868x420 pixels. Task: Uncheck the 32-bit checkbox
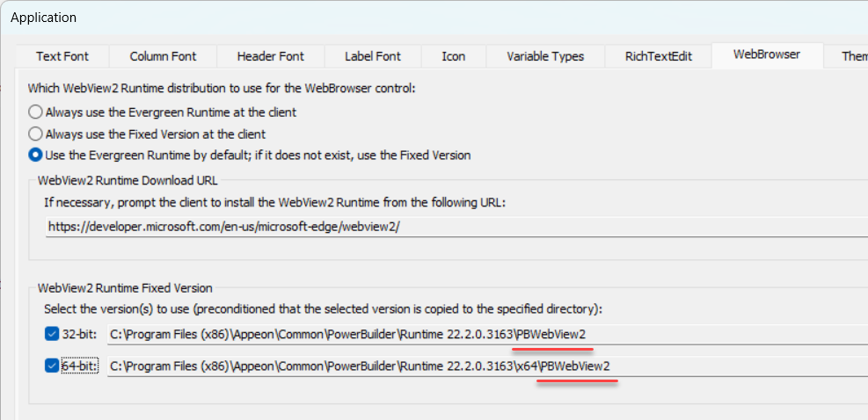52,334
